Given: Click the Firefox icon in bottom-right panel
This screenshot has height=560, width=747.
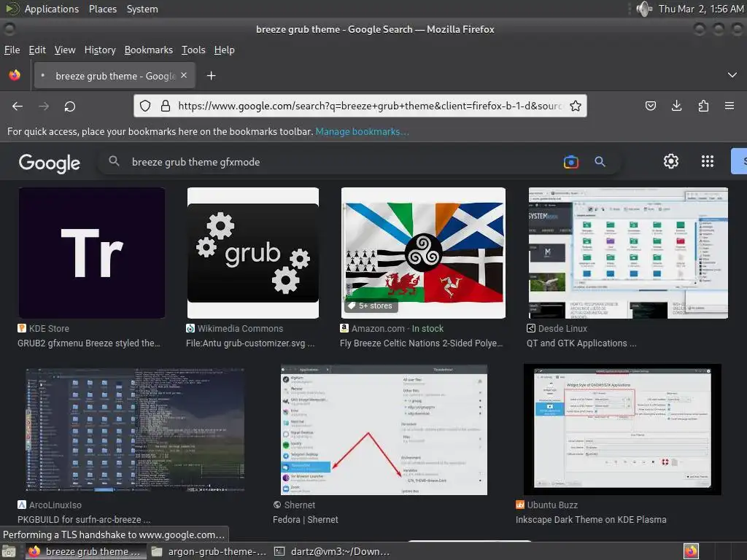Looking at the screenshot, I should pos(691,551).
